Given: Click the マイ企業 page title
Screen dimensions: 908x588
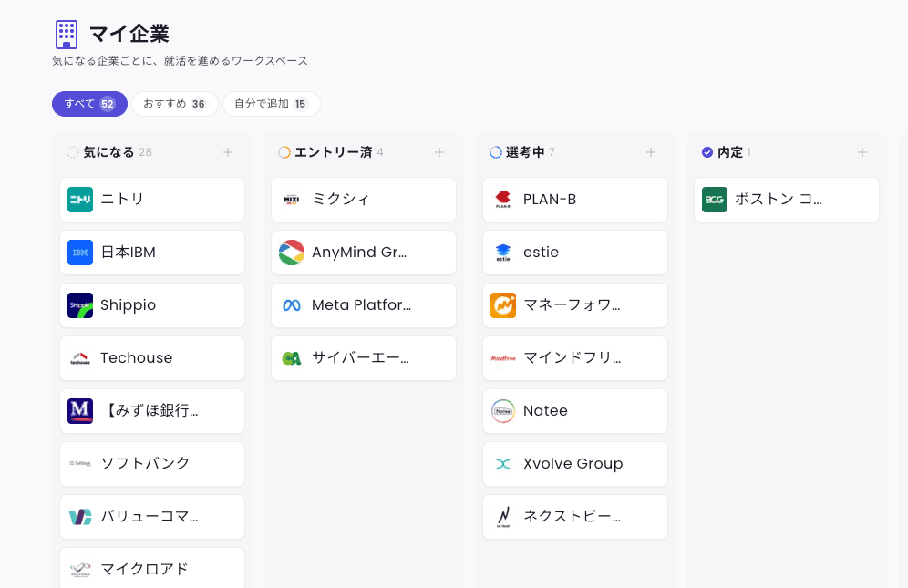Looking at the screenshot, I should [129, 34].
